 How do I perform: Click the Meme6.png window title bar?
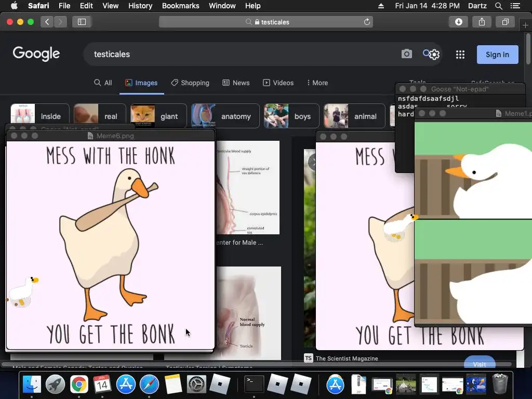111,136
